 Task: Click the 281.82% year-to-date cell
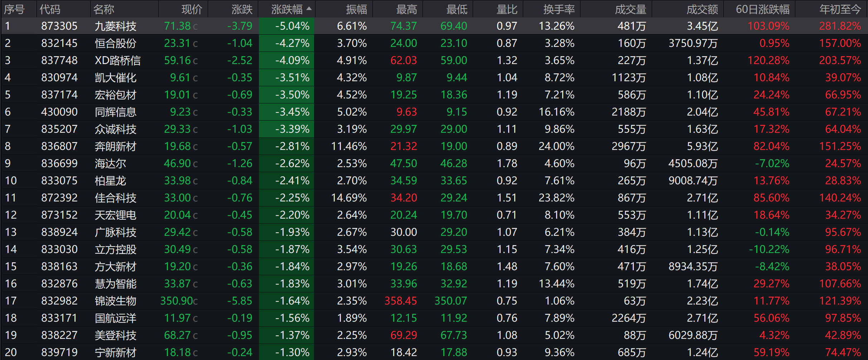(x=840, y=26)
